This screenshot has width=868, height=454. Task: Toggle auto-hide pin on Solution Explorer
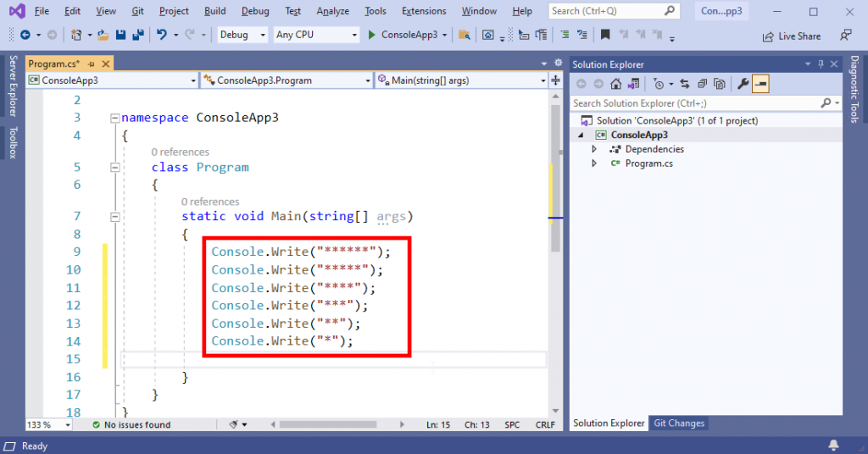click(x=819, y=64)
